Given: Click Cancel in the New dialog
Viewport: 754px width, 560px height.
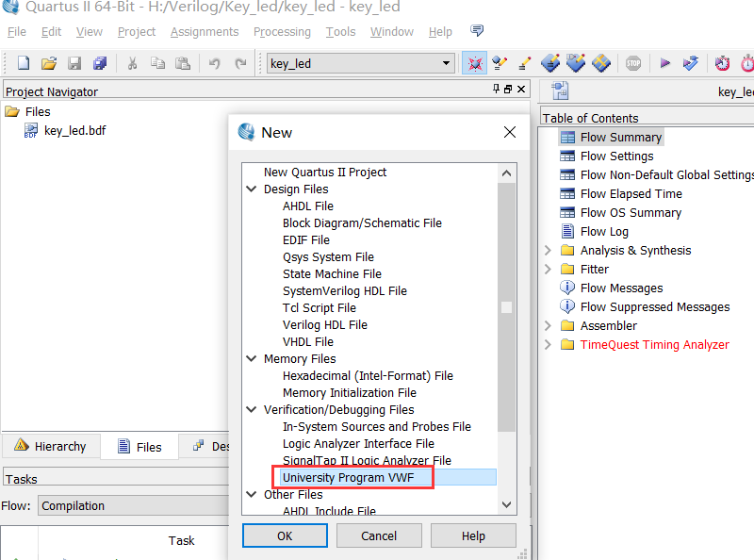Looking at the screenshot, I should coord(379,535).
